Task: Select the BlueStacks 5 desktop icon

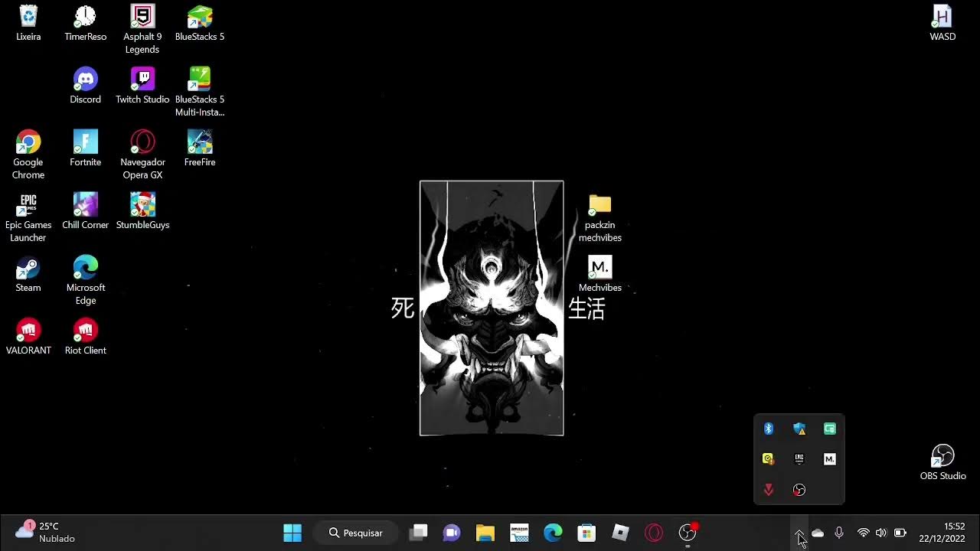Action: tap(200, 23)
